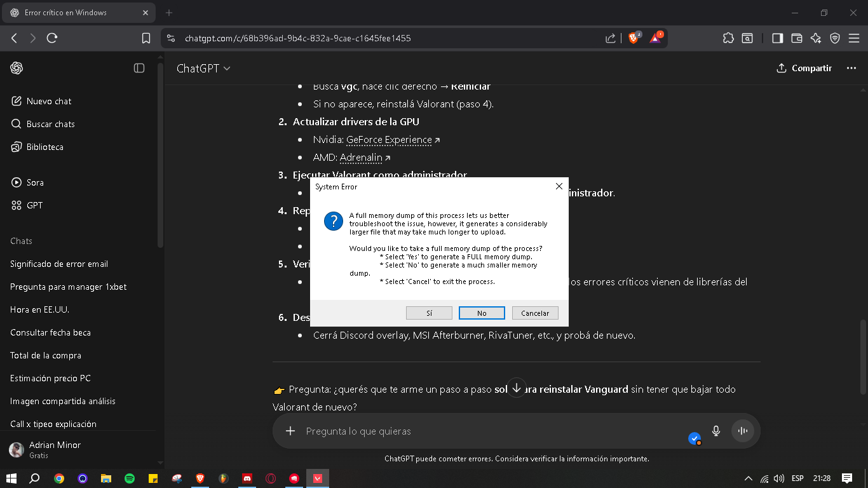Open Valorant from the taskbar
The image size is (868, 488).
pos(318,478)
